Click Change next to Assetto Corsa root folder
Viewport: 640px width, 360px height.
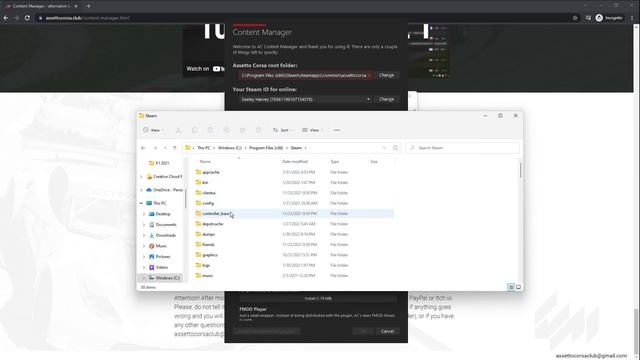386,75
